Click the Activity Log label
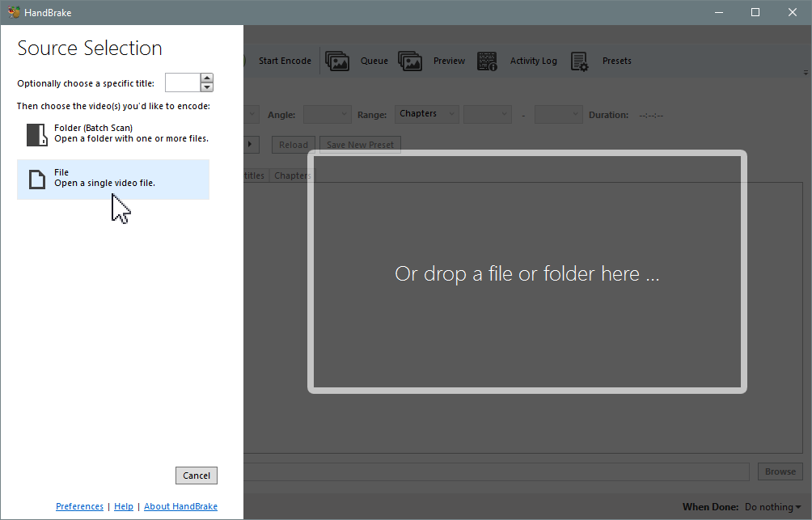Viewport: 812px width, 520px height. [534, 61]
